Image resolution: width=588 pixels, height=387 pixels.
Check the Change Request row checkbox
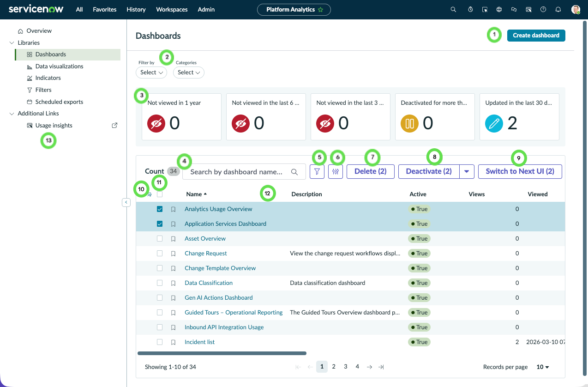pos(160,254)
